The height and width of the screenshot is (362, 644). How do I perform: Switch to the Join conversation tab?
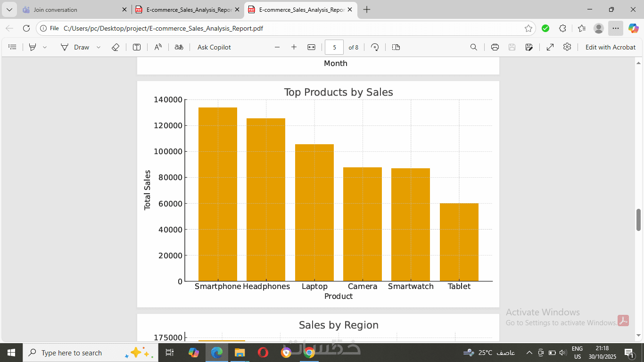[x=71, y=9]
